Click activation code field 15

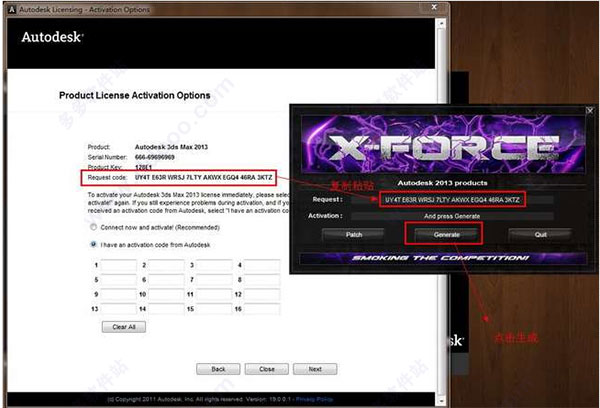[x=214, y=309]
